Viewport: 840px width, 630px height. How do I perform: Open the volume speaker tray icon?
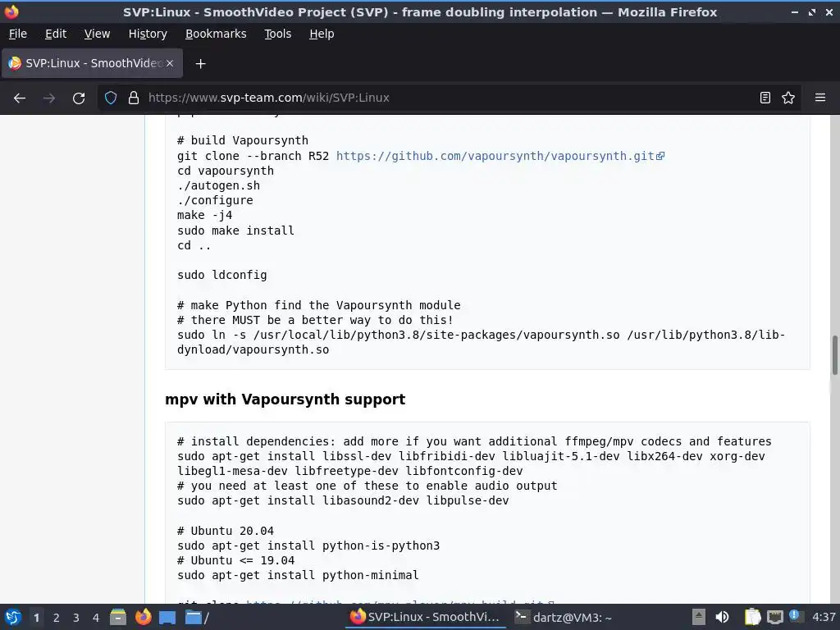[722, 617]
